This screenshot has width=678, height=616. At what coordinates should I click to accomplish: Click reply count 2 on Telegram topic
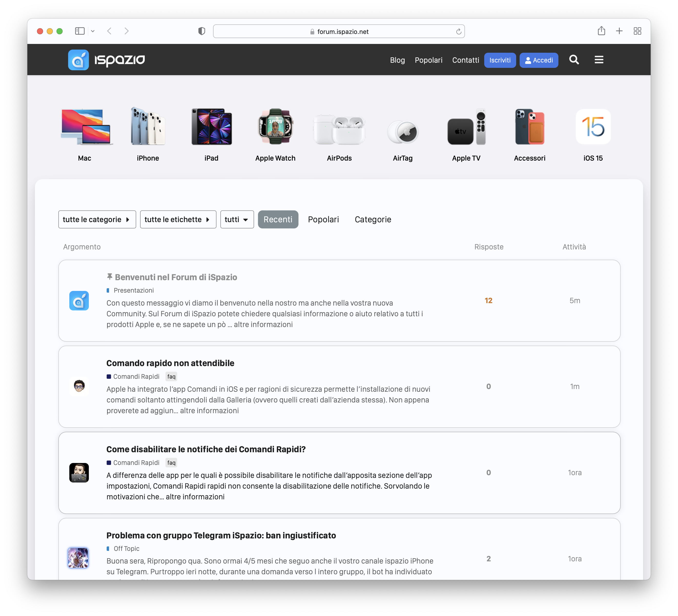tap(488, 558)
